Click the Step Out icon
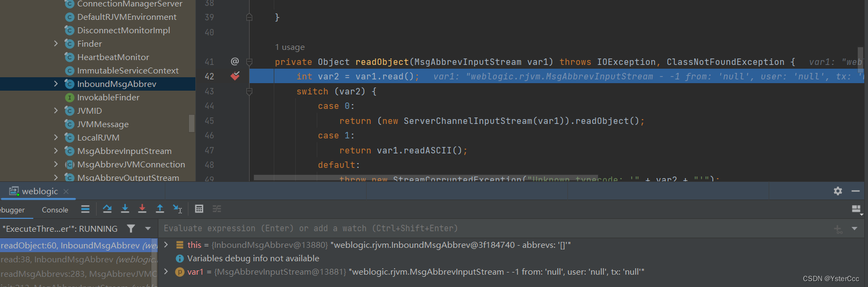This screenshot has height=287, width=868. point(160,209)
